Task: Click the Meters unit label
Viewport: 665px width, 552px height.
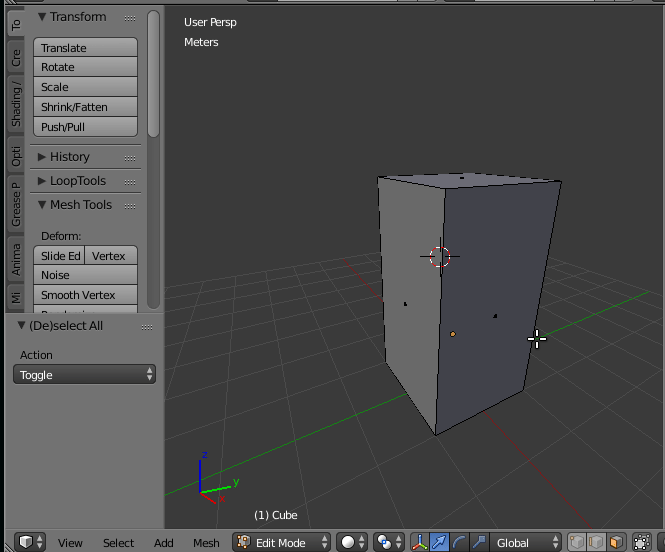Action: 201,42
